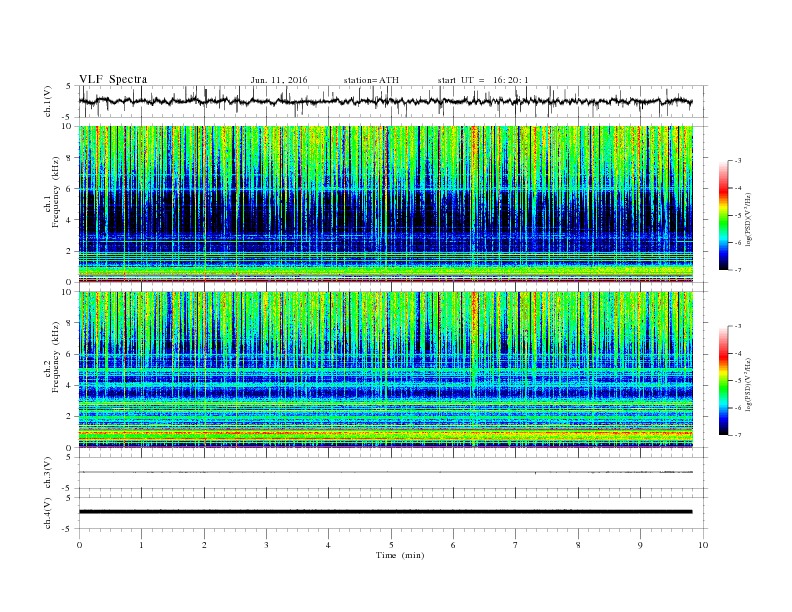Click the "-3" tick on ch.2 colorbar
The image size is (792, 612).
pos(738,326)
